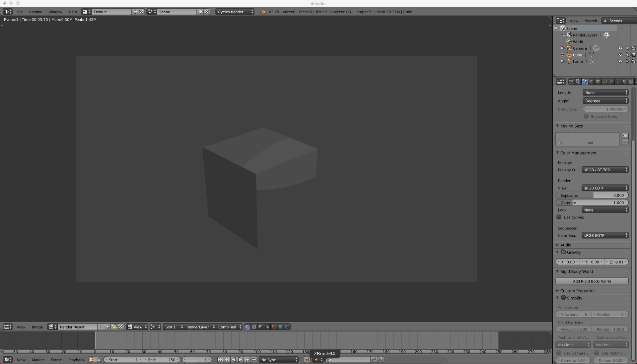Jump to the first frame of the timeline
The image size is (637, 364).
[x=220, y=360]
